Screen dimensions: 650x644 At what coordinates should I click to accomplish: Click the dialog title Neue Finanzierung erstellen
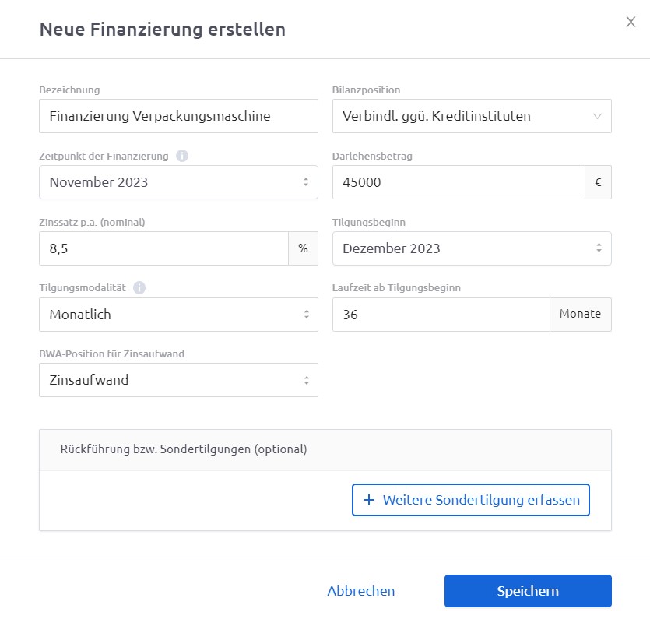click(163, 30)
